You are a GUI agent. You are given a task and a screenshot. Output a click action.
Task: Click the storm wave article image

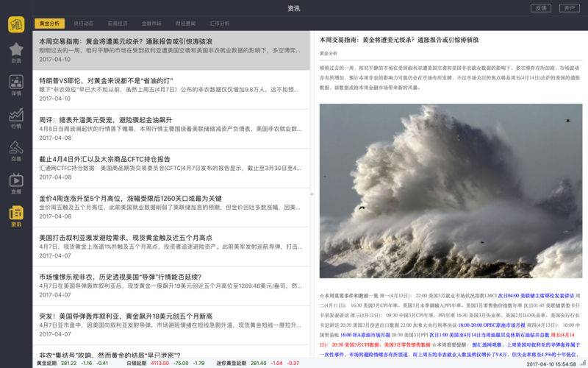coord(451,191)
